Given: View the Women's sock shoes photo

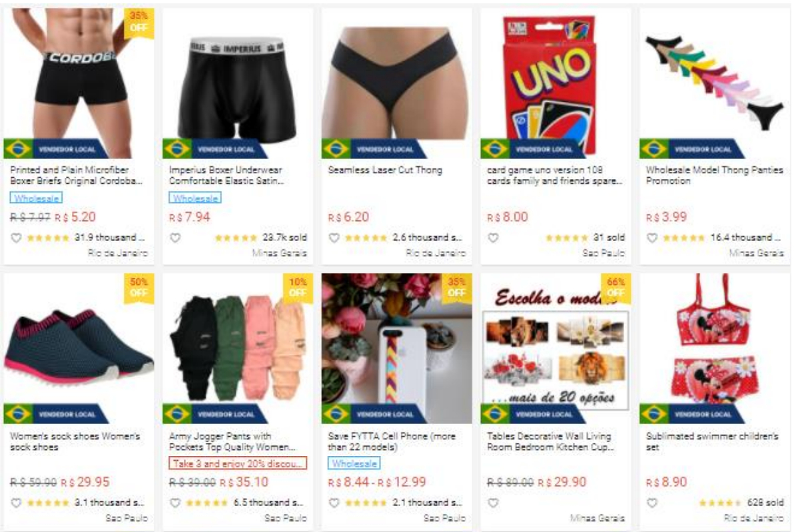Looking at the screenshot, I should click(79, 348).
